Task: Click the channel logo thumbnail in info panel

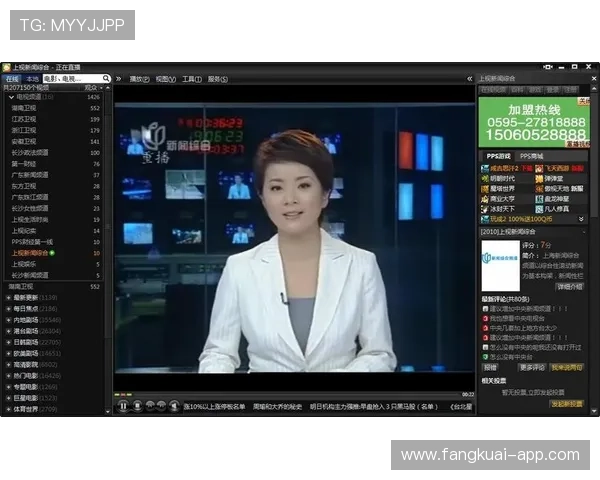Action: [x=501, y=266]
